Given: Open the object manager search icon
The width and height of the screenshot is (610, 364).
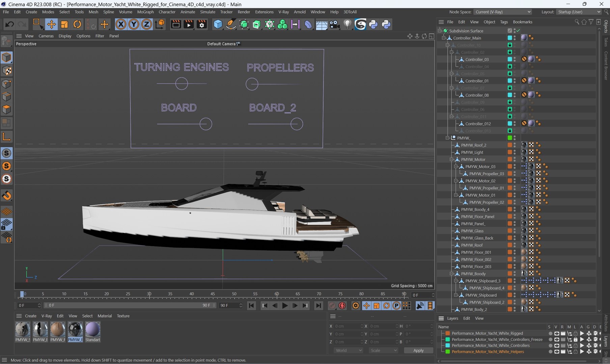Looking at the screenshot, I should 577,22.
